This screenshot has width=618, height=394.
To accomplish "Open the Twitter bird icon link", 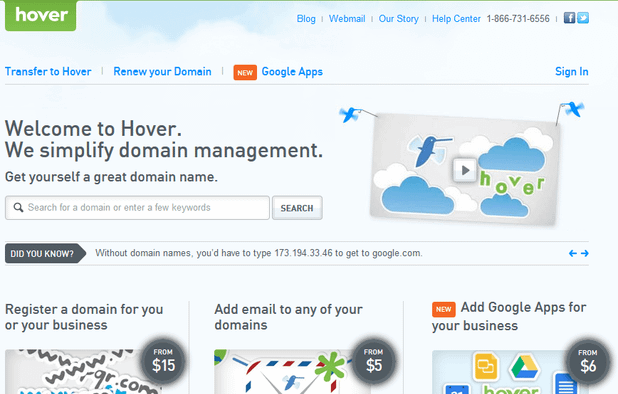I will click(x=583, y=18).
